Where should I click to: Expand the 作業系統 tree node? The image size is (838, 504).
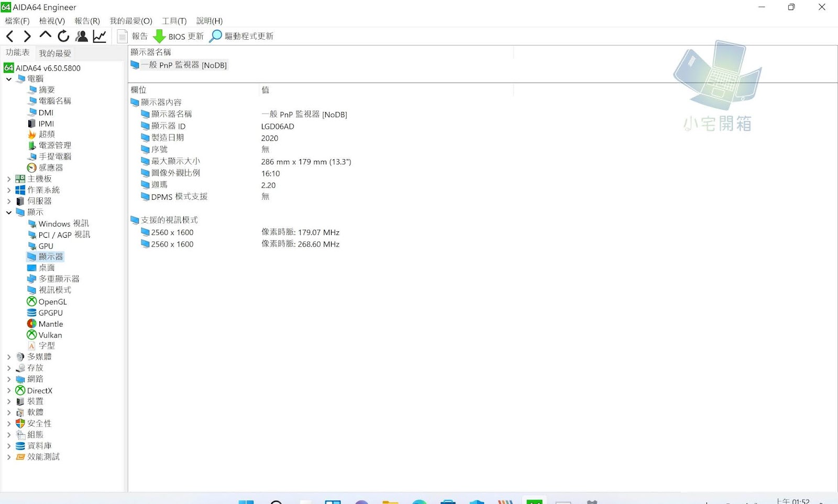coord(9,190)
